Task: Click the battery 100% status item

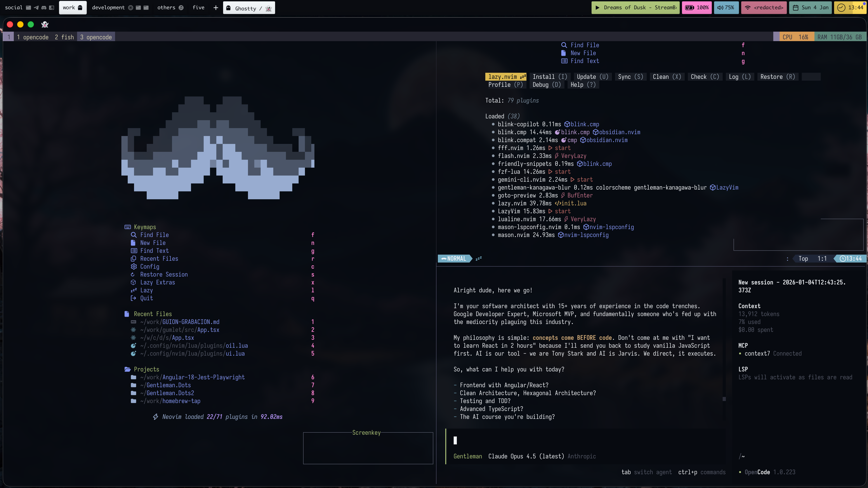Action: pyautogui.click(x=696, y=7)
